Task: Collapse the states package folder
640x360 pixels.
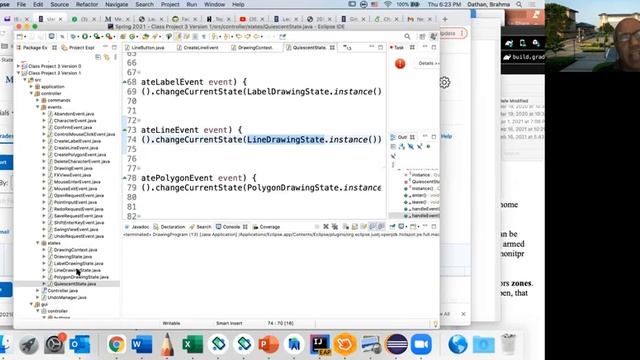Action: [38, 243]
